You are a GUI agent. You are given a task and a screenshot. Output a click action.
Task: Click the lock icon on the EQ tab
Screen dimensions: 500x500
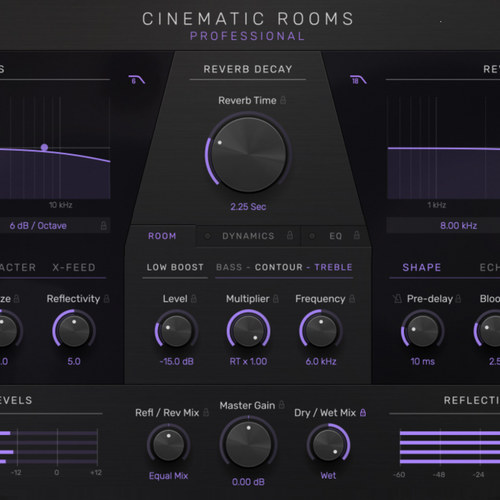click(357, 235)
